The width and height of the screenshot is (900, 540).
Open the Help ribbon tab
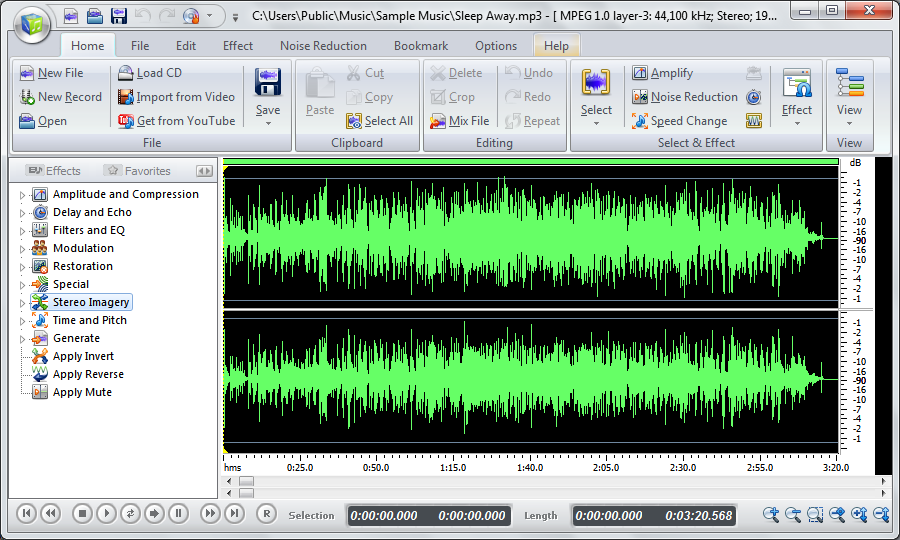(x=556, y=46)
